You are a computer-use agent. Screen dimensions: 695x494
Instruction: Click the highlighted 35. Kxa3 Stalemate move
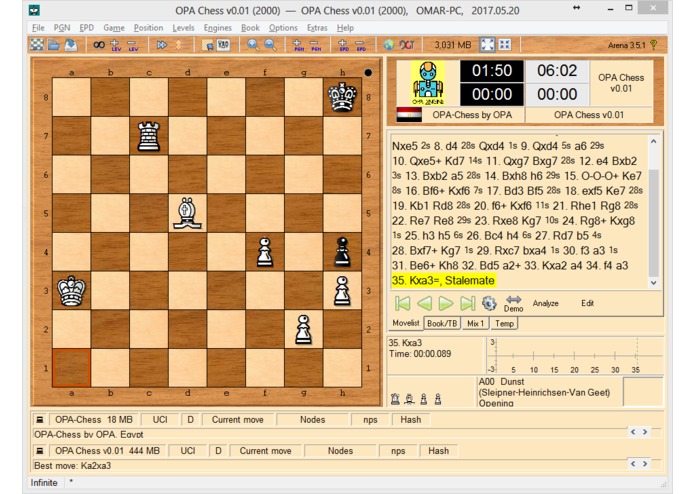pyautogui.click(x=443, y=281)
